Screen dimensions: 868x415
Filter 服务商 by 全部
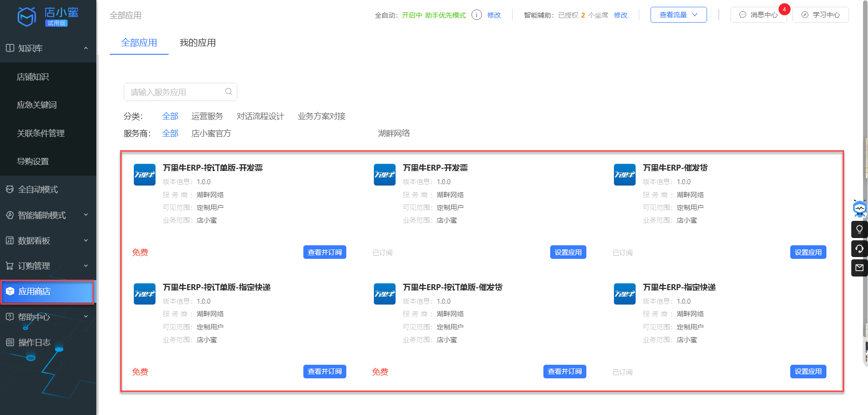170,134
